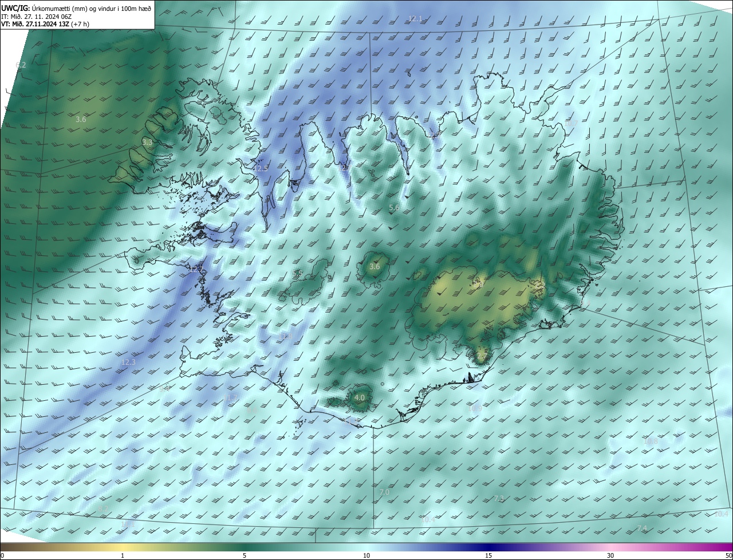Click the yellow section of the color scale
733x560 pixels.
(123, 547)
